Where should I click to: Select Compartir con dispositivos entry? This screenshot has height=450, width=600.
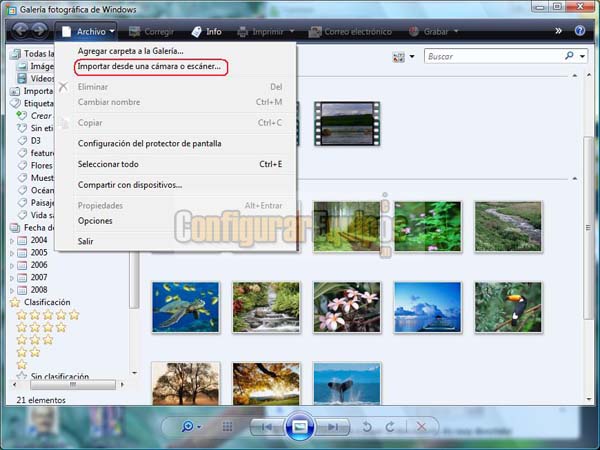[130, 185]
